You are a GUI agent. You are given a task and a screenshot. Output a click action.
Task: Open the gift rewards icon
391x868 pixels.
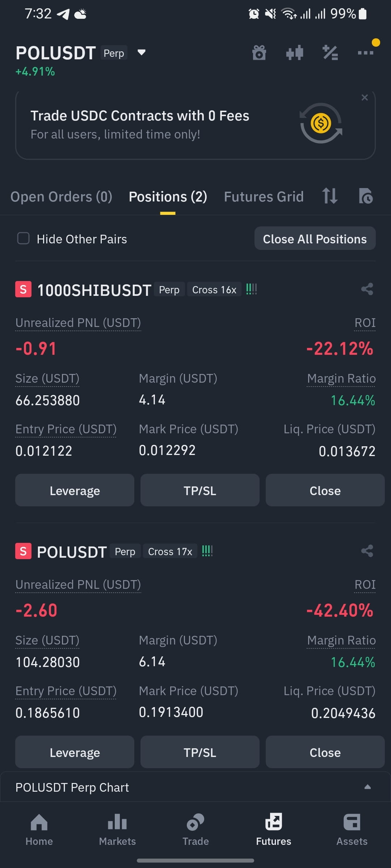tap(259, 53)
